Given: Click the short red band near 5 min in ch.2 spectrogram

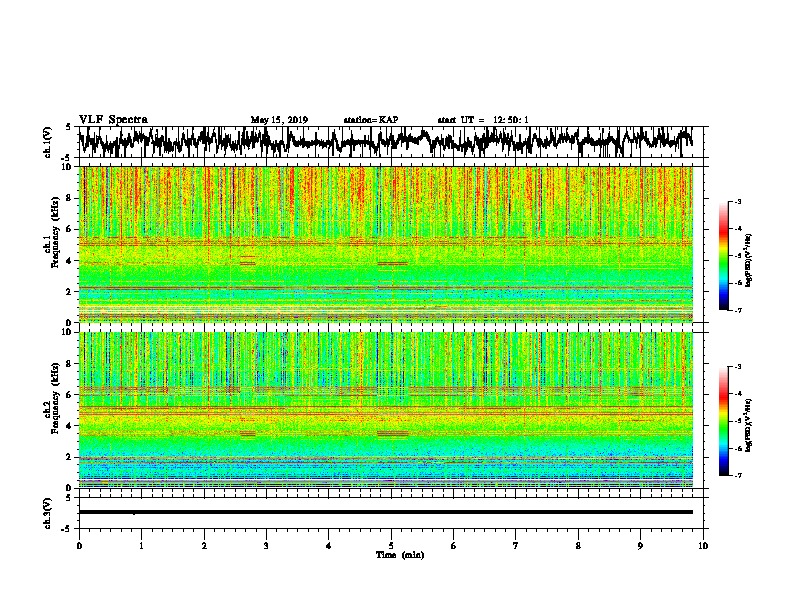Looking at the screenshot, I should 392,433.
